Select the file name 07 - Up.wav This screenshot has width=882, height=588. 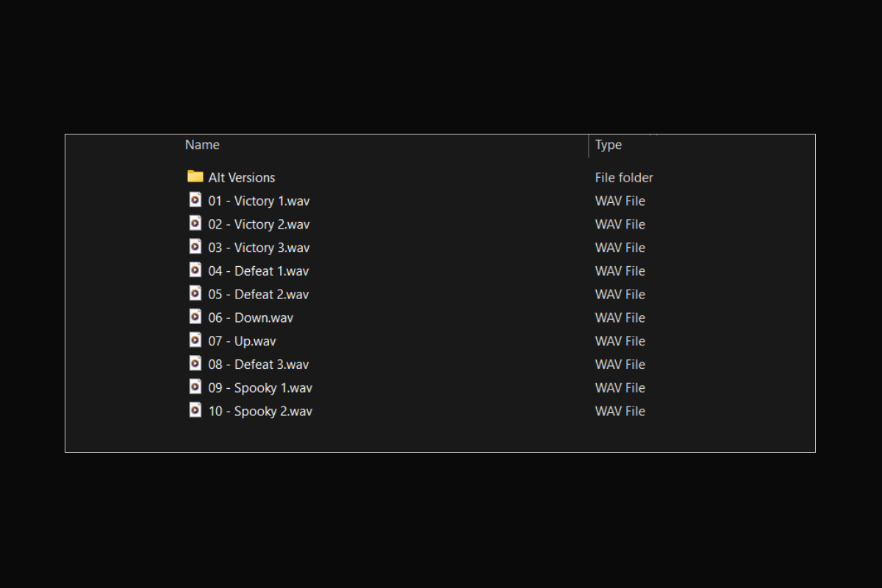pyautogui.click(x=242, y=341)
